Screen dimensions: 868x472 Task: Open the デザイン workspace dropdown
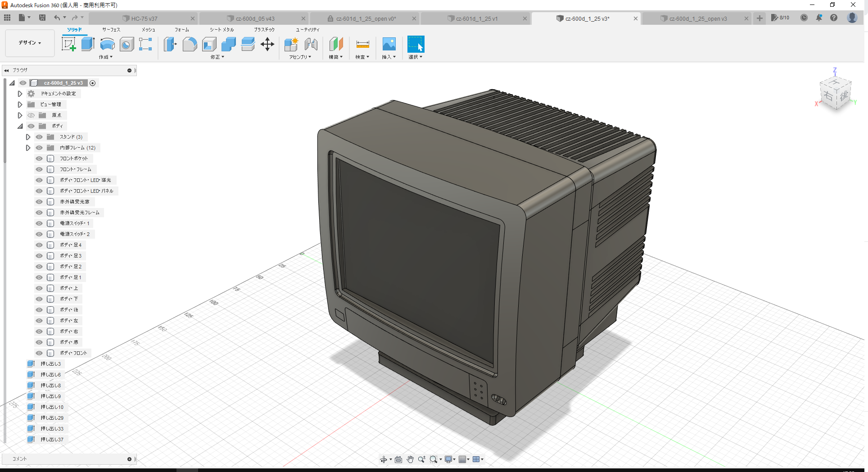point(29,43)
